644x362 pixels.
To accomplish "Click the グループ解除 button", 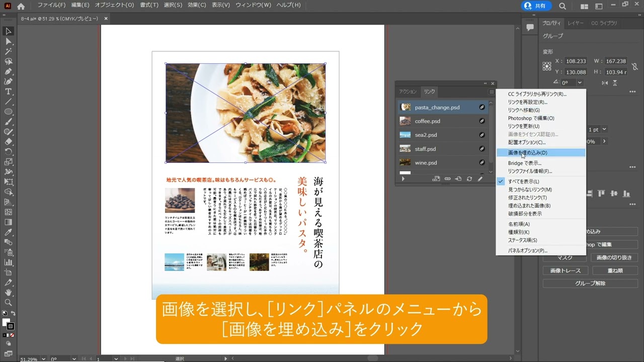I will [590, 284].
